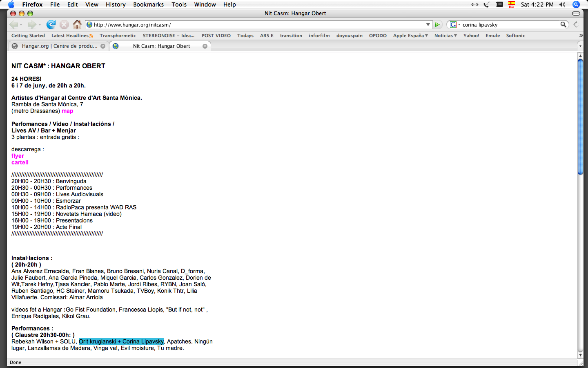
Task: Open the search engine chooser dropdown
Action: [x=454, y=25]
